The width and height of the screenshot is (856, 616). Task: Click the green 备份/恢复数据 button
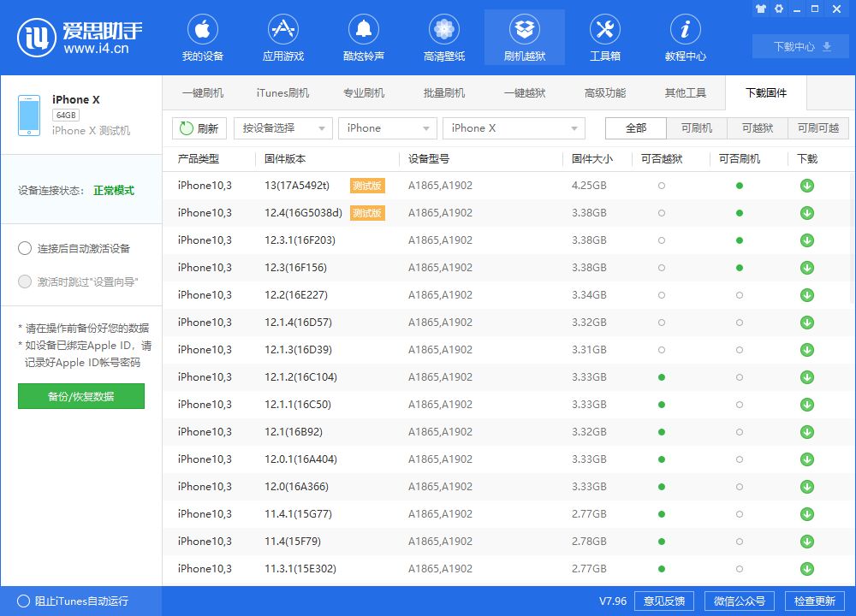pos(81,396)
